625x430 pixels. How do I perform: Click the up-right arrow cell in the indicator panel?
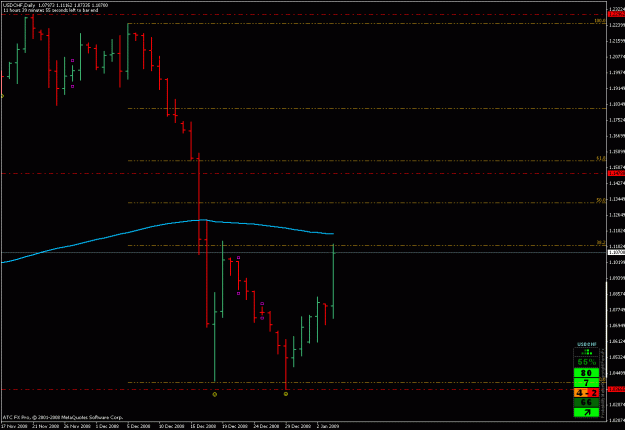coord(586,412)
